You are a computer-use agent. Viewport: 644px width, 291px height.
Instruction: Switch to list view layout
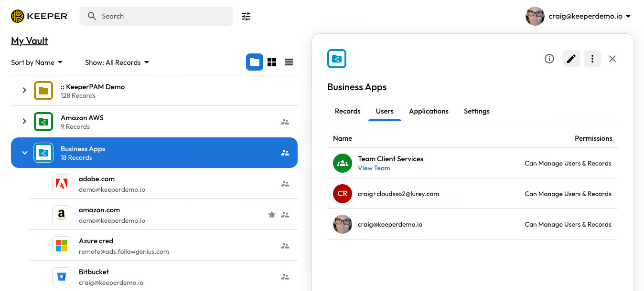pos(289,62)
